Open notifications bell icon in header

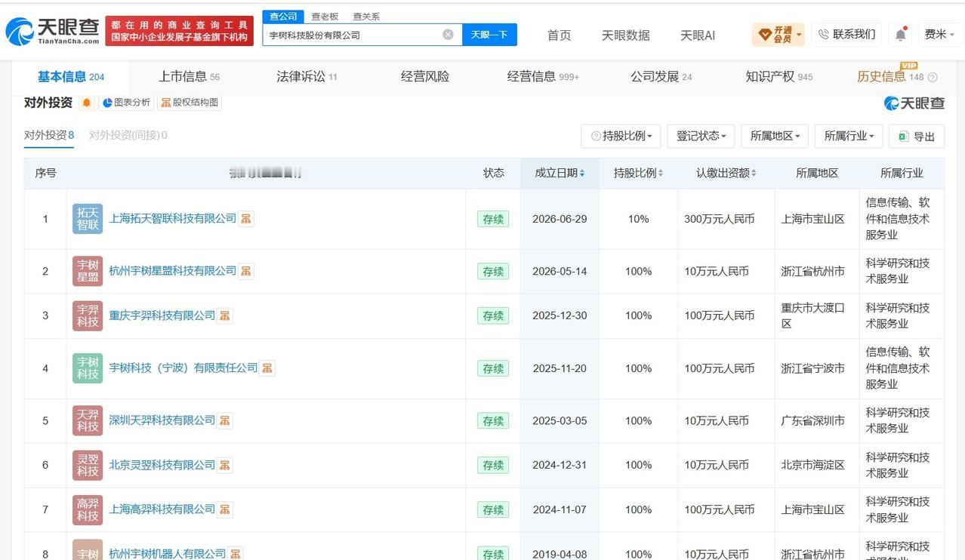coord(901,35)
